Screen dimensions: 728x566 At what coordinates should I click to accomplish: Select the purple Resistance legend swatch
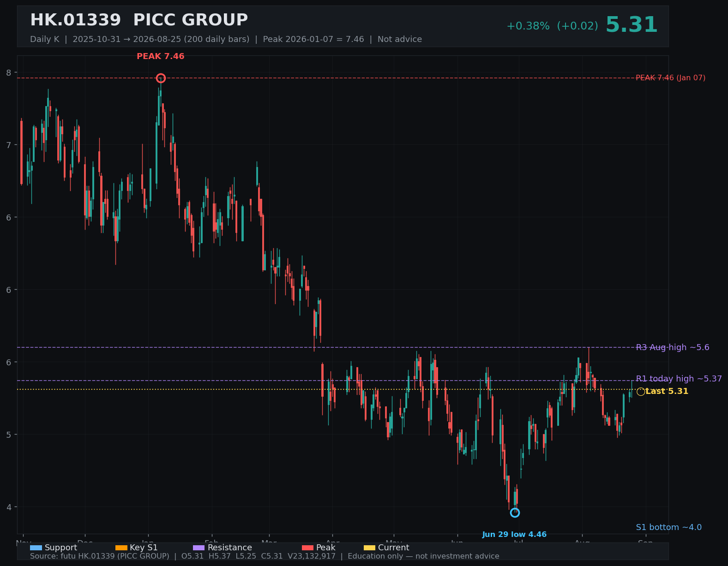(199, 548)
